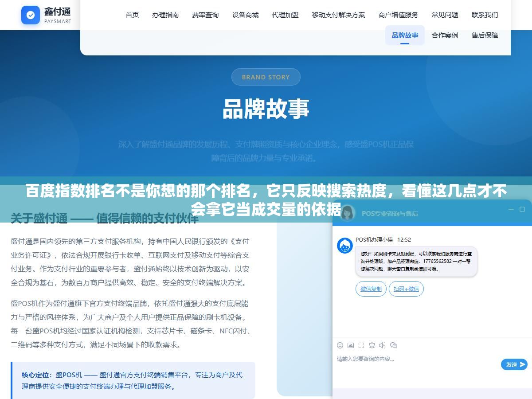
Task: Click the 品牌故事 hero heading
Action: pos(266,109)
